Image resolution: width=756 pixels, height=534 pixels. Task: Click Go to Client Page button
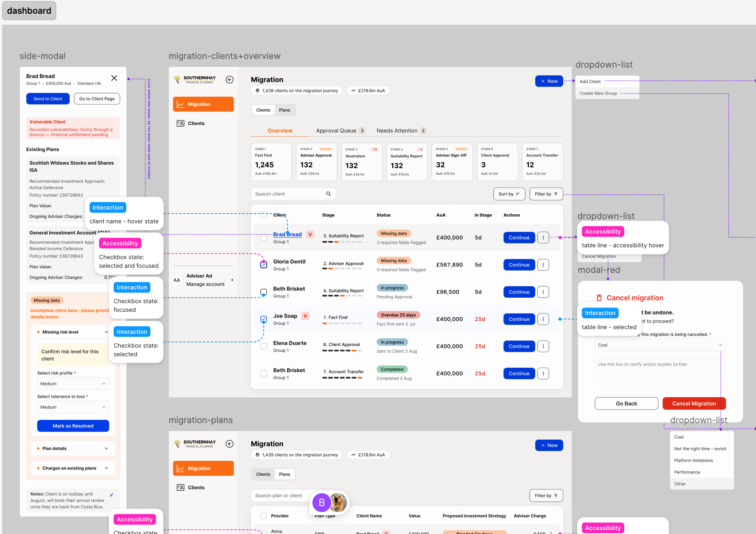[97, 99]
